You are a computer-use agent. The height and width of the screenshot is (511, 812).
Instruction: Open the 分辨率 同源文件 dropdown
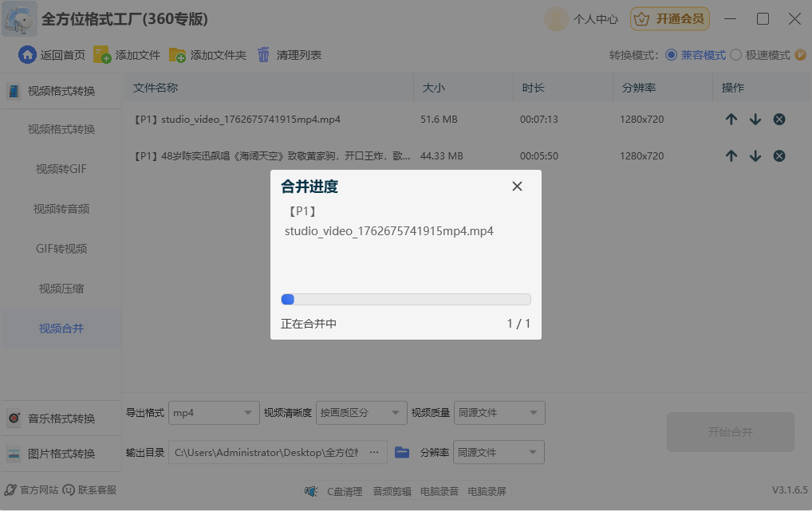[499, 452]
